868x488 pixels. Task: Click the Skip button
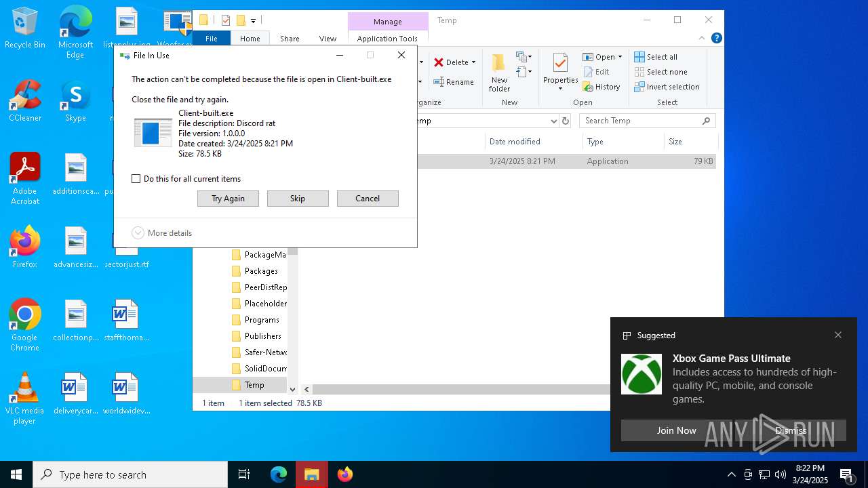click(x=298, y=199)
